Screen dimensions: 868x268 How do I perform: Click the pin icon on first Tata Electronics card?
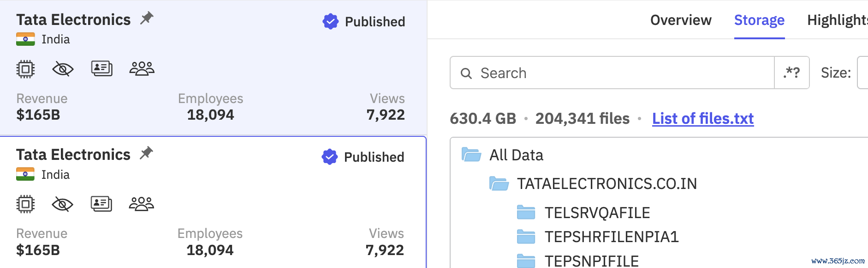147,18
